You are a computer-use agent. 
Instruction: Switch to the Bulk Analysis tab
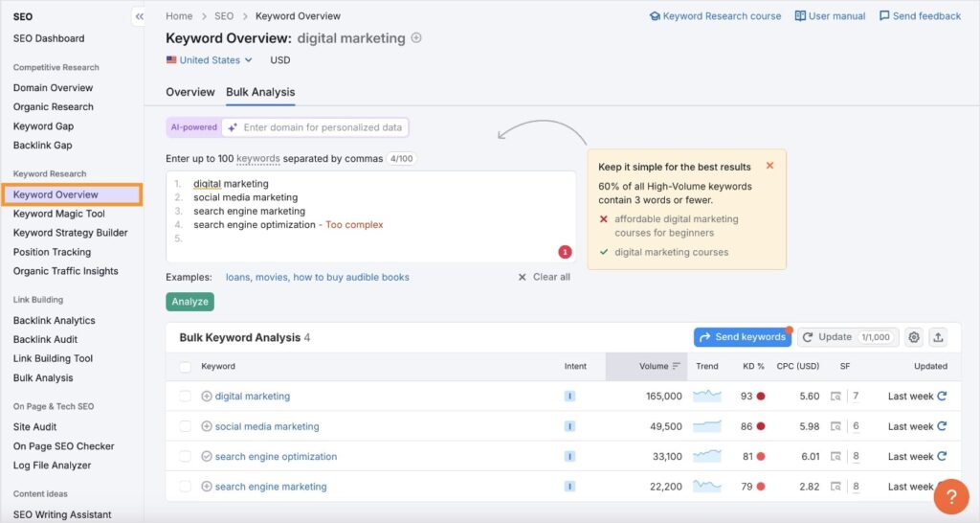[260, 92]
